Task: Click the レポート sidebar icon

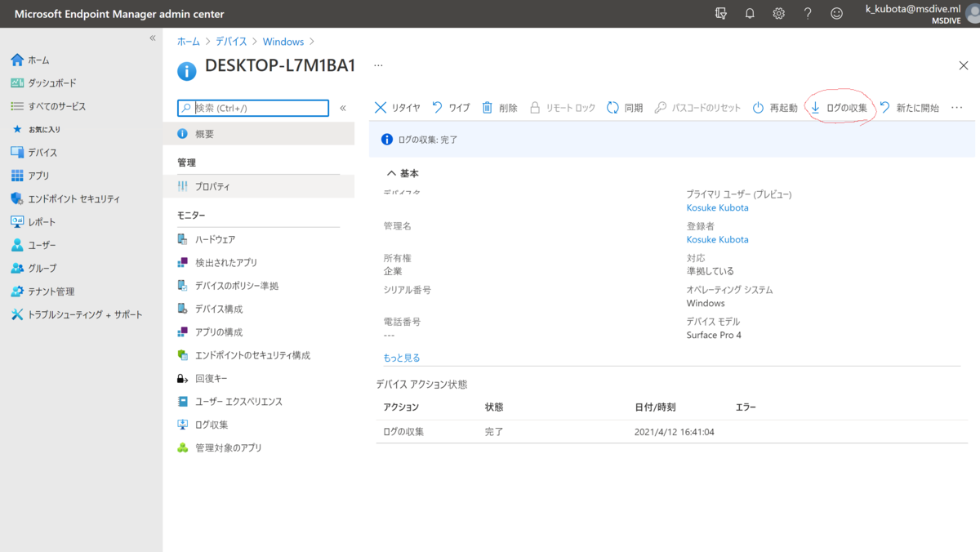Action: tap(17, 222)
